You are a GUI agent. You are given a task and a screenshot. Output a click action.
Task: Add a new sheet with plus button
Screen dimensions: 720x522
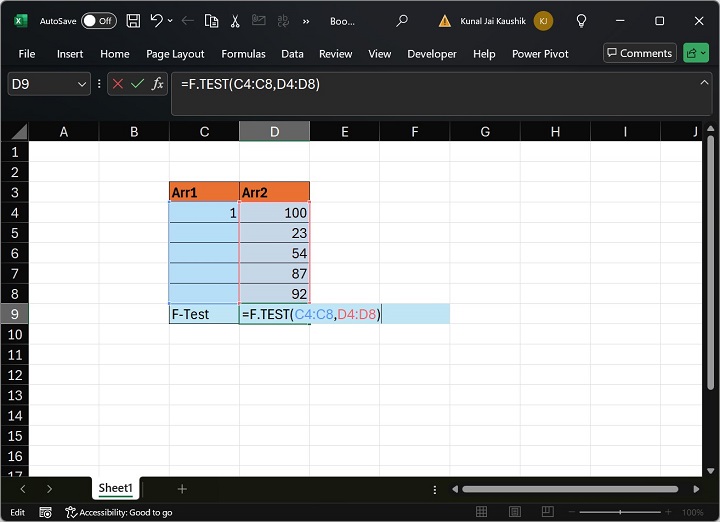click(182, 489)
